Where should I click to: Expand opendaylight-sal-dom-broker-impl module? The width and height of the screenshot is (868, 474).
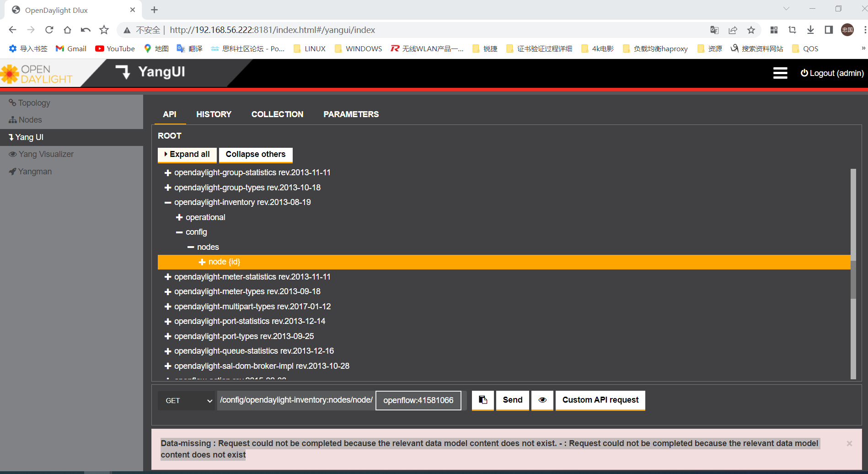coord(168,366)
